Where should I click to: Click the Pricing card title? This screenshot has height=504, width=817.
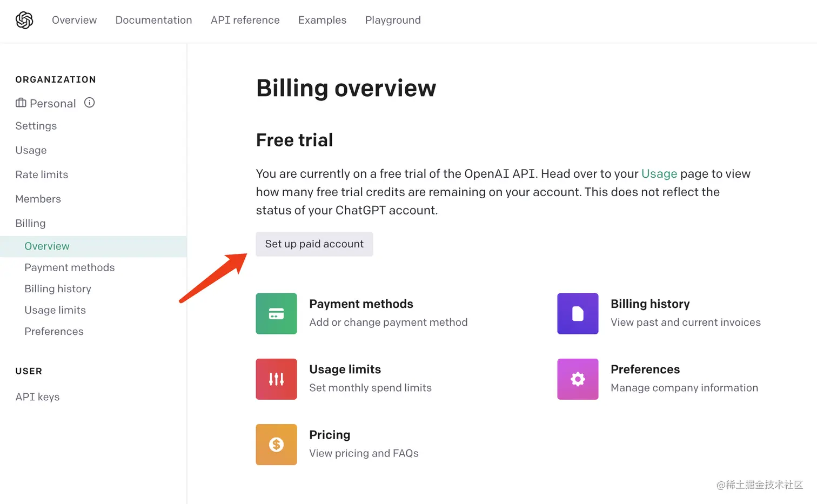tap(330, 435)
